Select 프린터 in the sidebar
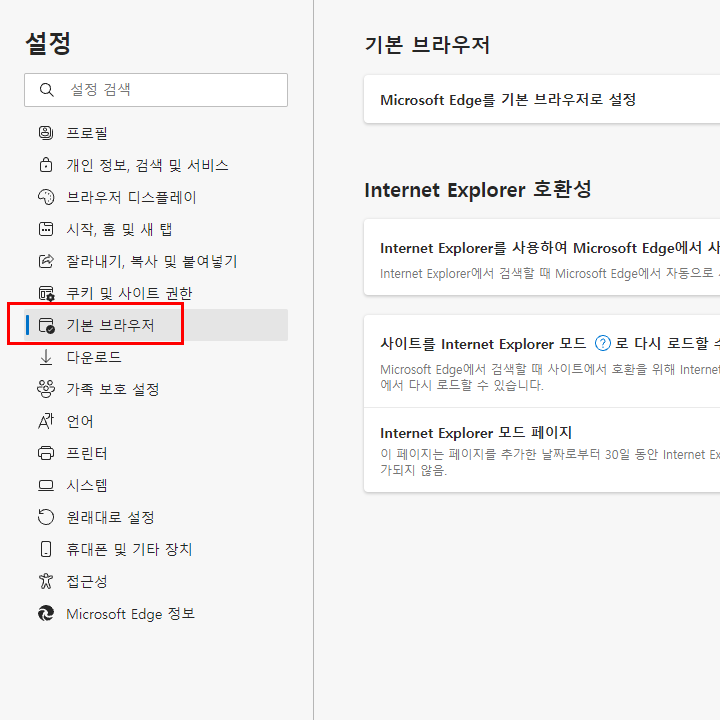The height and width of the screenshot is (720, 720). 156,453
